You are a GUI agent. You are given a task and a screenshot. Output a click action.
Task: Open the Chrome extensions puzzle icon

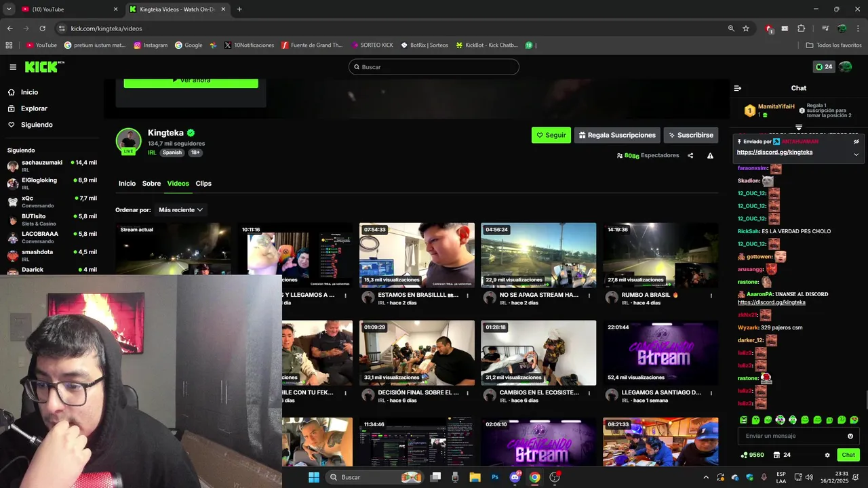802,28
